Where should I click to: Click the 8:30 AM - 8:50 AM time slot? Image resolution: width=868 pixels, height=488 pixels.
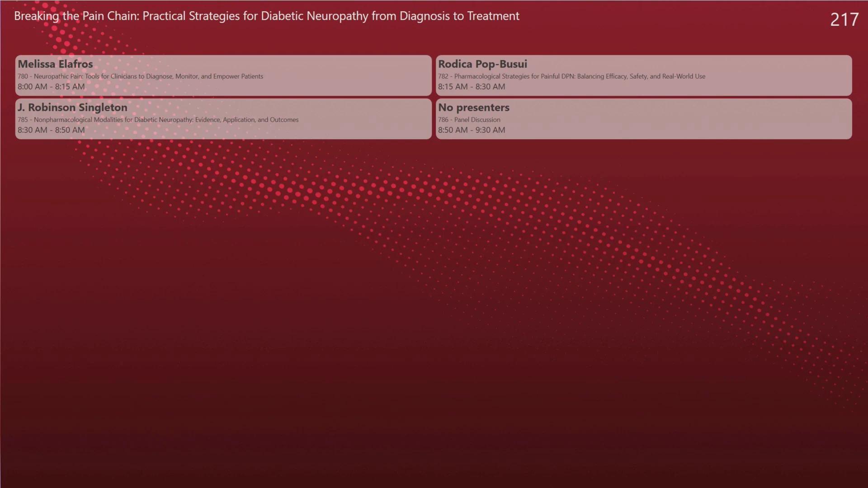[x=51, y=130]
